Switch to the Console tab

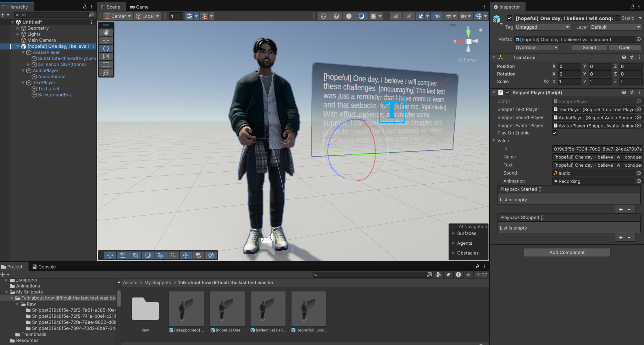(44, 267)
